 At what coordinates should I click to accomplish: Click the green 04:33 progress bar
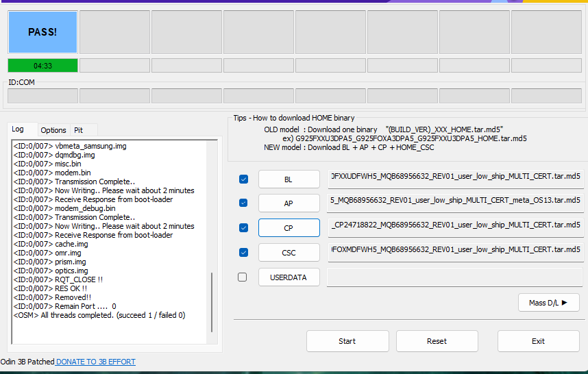point(42,66)
